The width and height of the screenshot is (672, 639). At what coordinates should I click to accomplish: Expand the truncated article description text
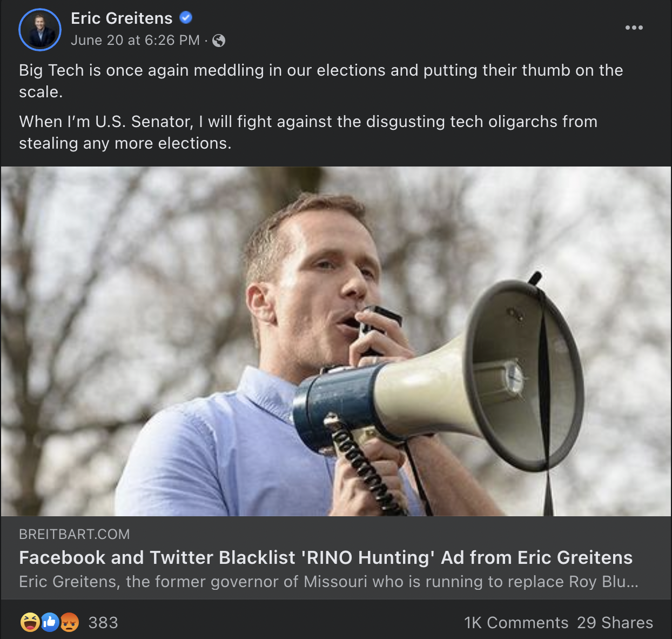pyautogui.click(x=328, y=582)
